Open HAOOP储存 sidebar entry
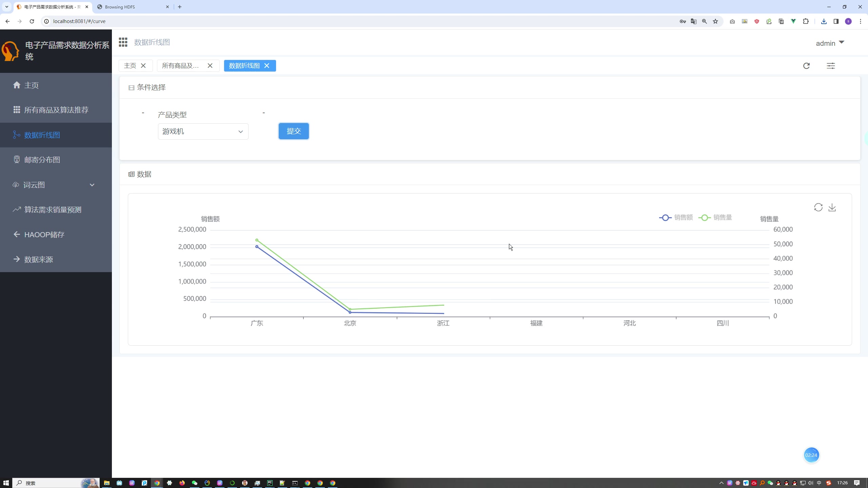868x488 pixels. point(56,235)
